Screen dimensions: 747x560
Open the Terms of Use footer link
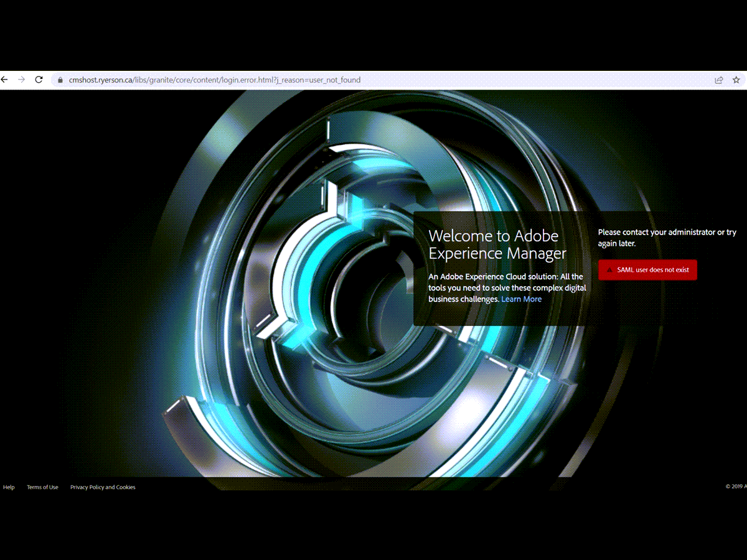[x=42, y=487]
